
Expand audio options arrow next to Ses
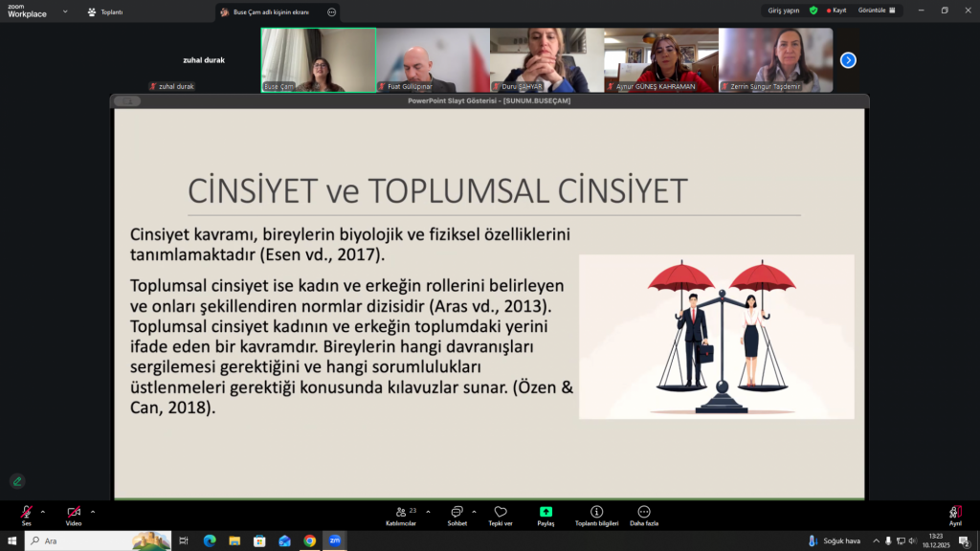pos(43,512)
